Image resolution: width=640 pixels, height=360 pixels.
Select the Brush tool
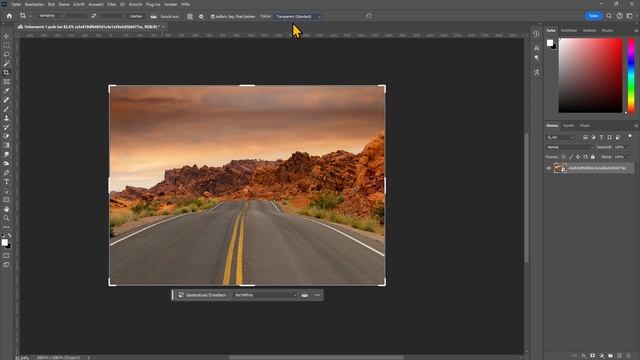[6, 109]
